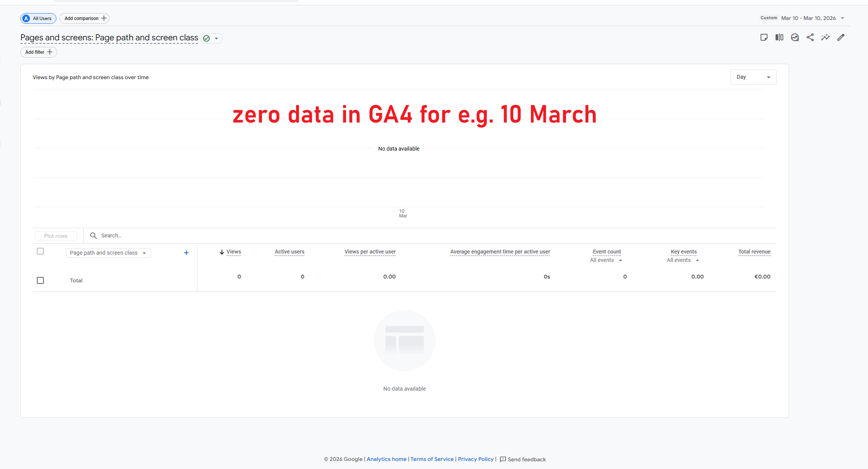Click the table Search field

(x=230, y=235)
